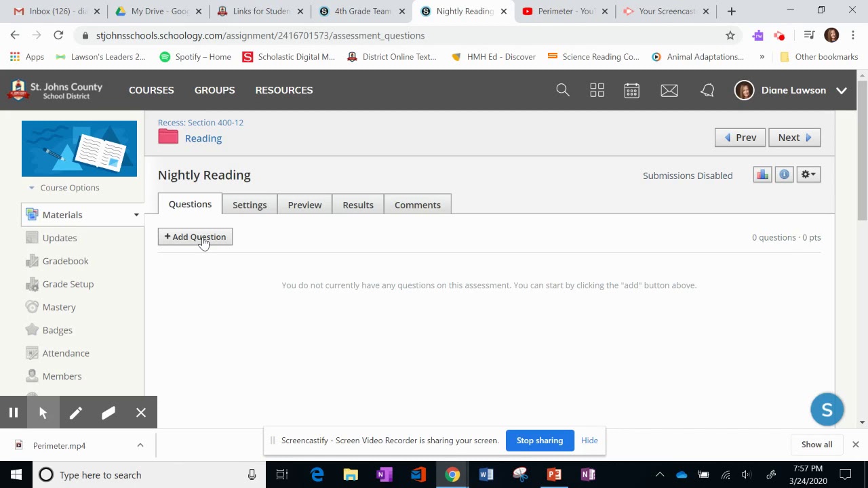This screenshot has width=868, height=488.
Task: Open the notifications bell icon
Action: [x=707, y=90]
